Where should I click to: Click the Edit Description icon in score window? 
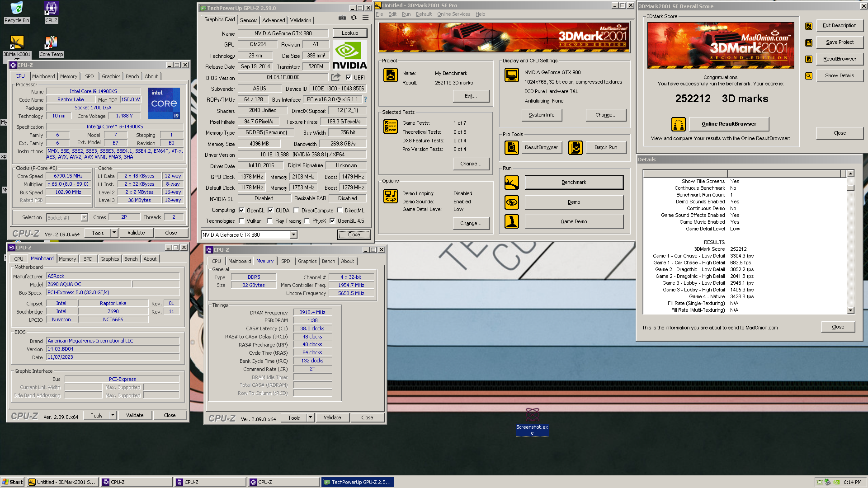pyautogui.click(x=809, y=26)
